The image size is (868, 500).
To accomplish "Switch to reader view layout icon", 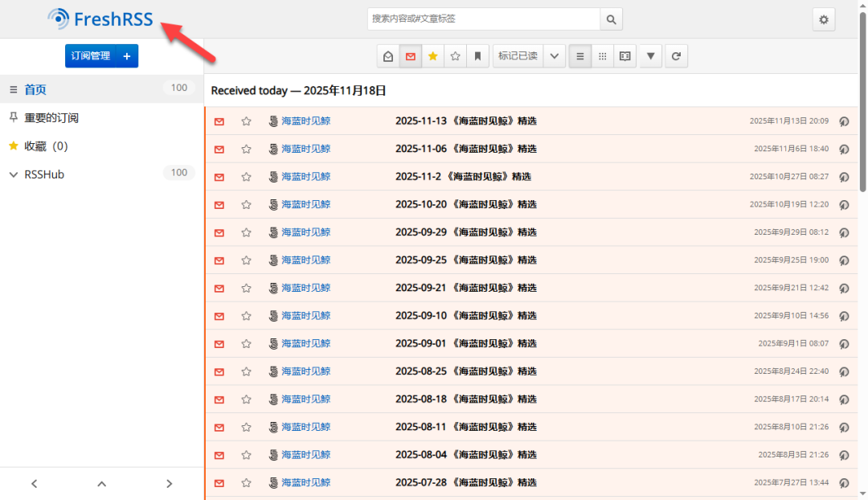I will [x=624, y=55].
